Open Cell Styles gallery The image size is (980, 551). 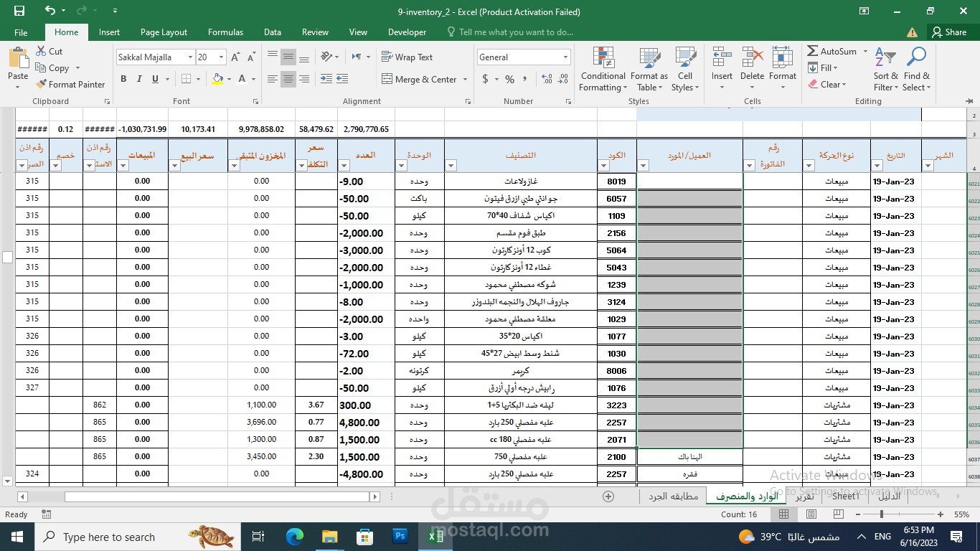pos(685,69)
